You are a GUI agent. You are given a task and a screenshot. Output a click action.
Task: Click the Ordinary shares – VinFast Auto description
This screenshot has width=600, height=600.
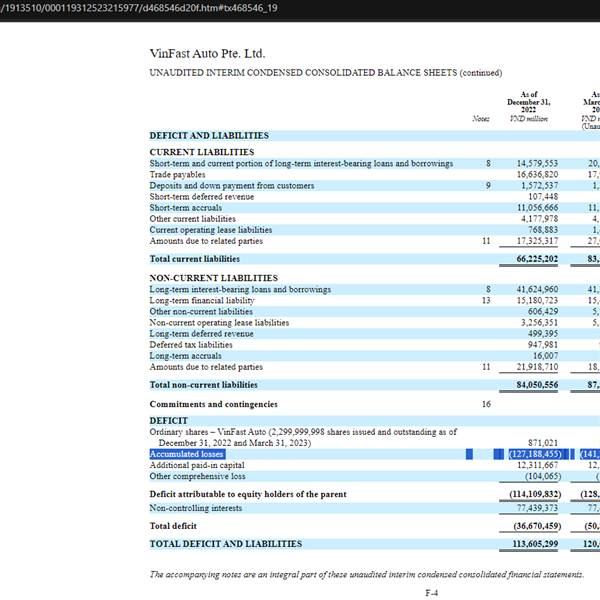click(x=303, y=437)
